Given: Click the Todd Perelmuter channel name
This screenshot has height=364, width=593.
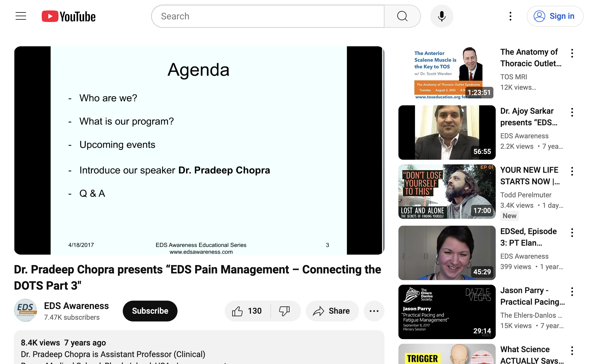Looking at the screenshot, I should 526,195.
